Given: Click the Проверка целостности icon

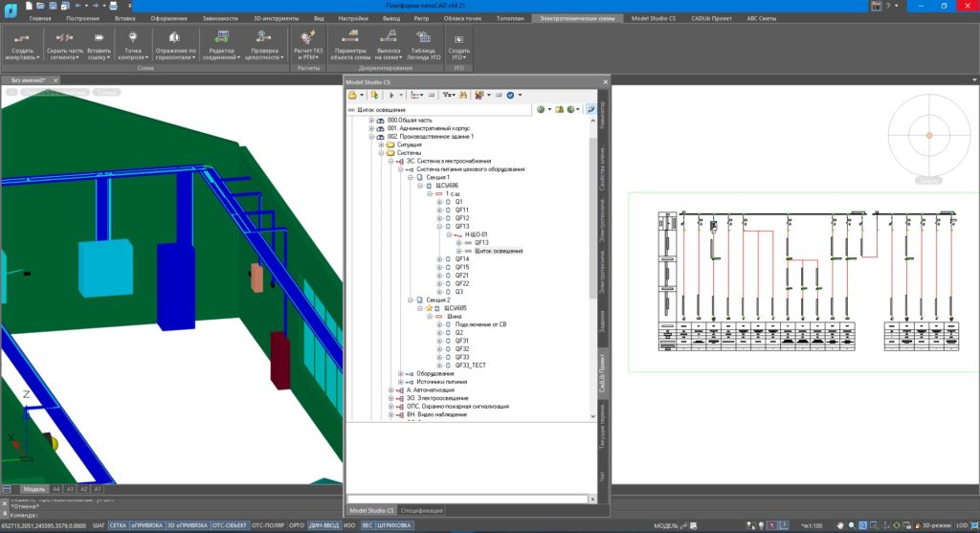Looking at the screenshot, I should point(264,36).
